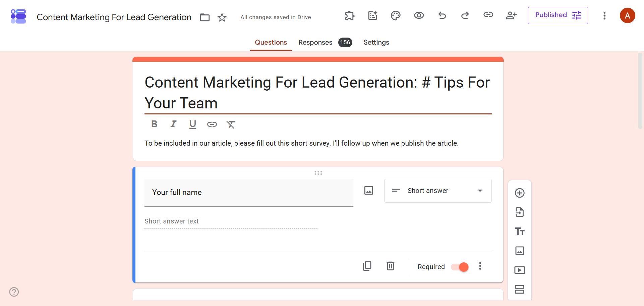Preview the form with eye icon
The height and width of the screenshot is (306, 644).
419,15
